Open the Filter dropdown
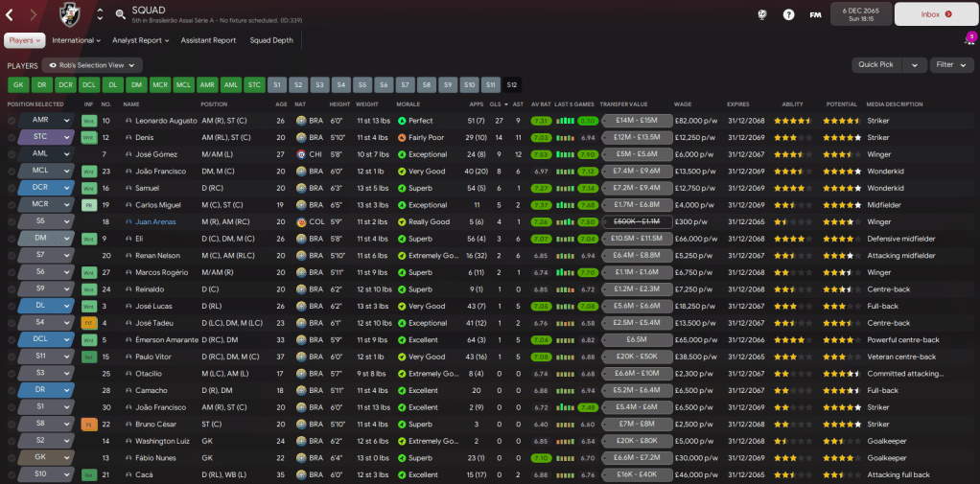Image resolution: width=980 pixels, height=484 pixels. (951, 65)
